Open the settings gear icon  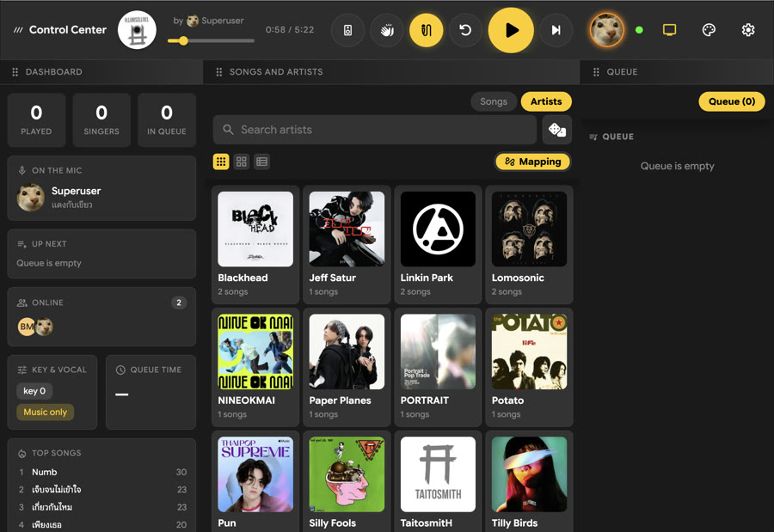click(748, 30)
